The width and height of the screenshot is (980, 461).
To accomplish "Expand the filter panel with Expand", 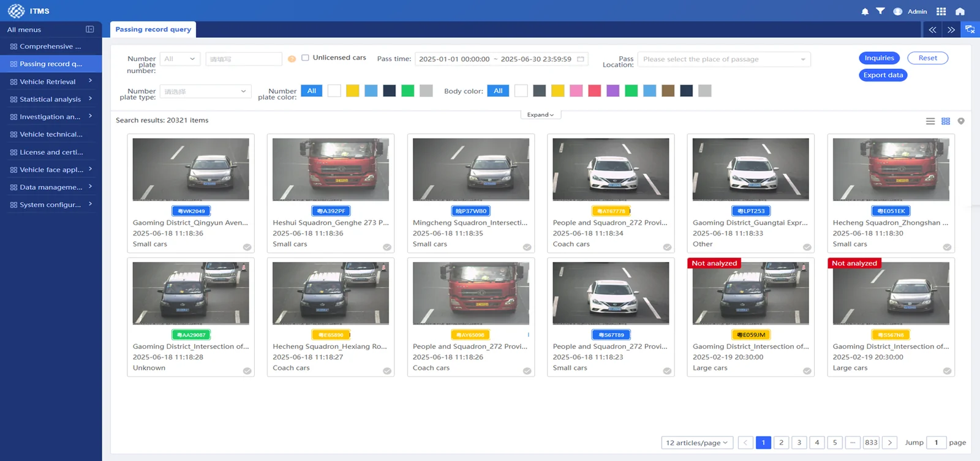I will [x=540, y=114].
